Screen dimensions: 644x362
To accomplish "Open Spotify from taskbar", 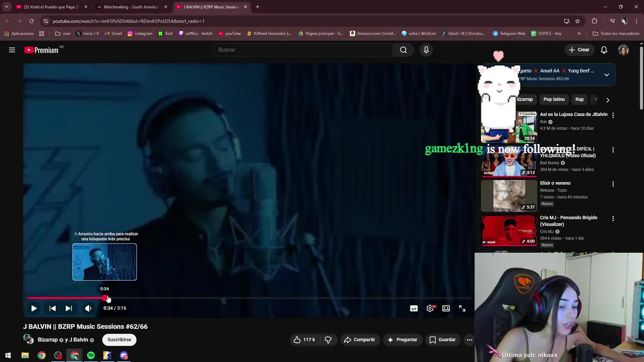I will pos(91,355).
